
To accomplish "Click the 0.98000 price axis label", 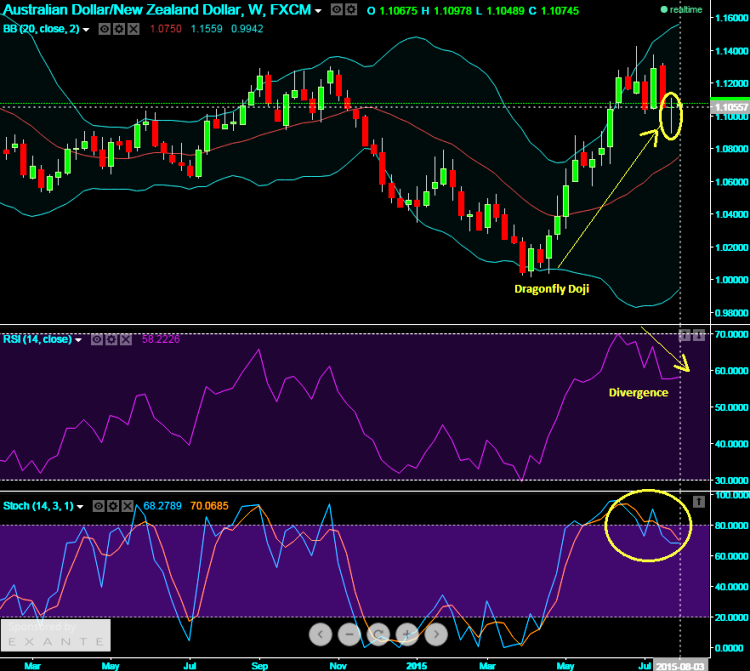I will pos(731,313).
